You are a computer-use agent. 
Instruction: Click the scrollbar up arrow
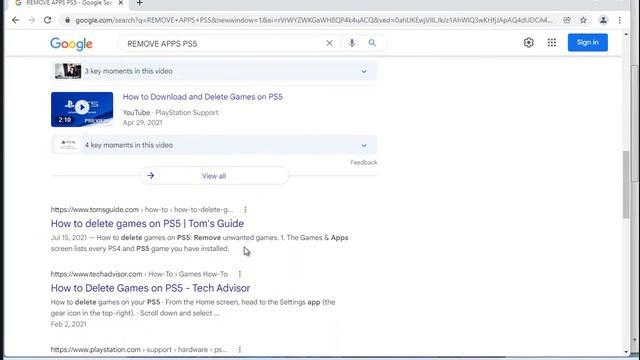[626, 35]
